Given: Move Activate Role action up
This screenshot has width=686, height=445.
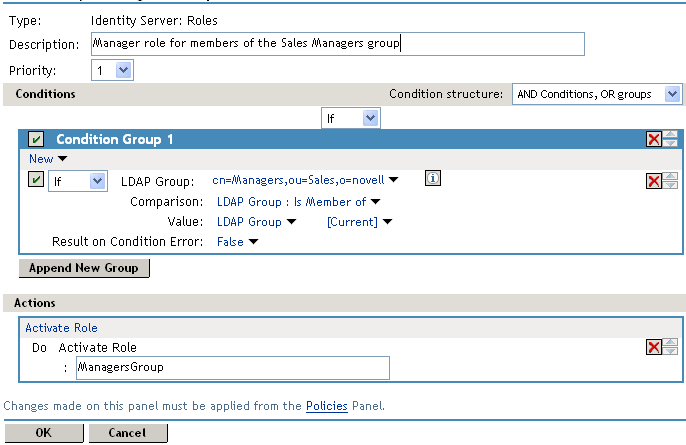Looking at the screenshot, I should (x=670, y=342).
